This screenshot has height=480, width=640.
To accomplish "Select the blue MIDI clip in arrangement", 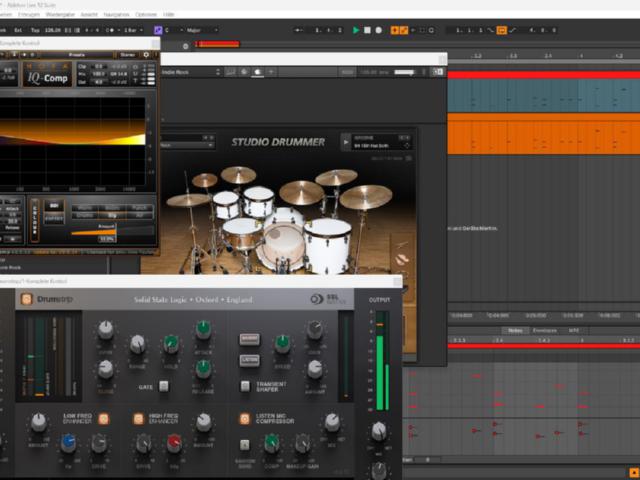I will tap(544, 96).
